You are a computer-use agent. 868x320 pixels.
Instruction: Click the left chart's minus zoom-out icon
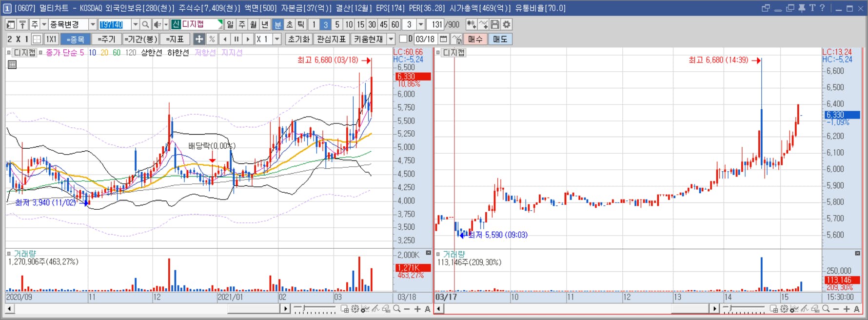[407, 309]
